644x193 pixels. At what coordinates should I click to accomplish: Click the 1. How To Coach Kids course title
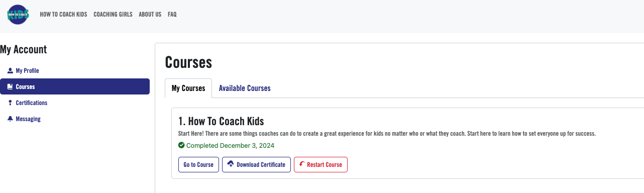221,121
